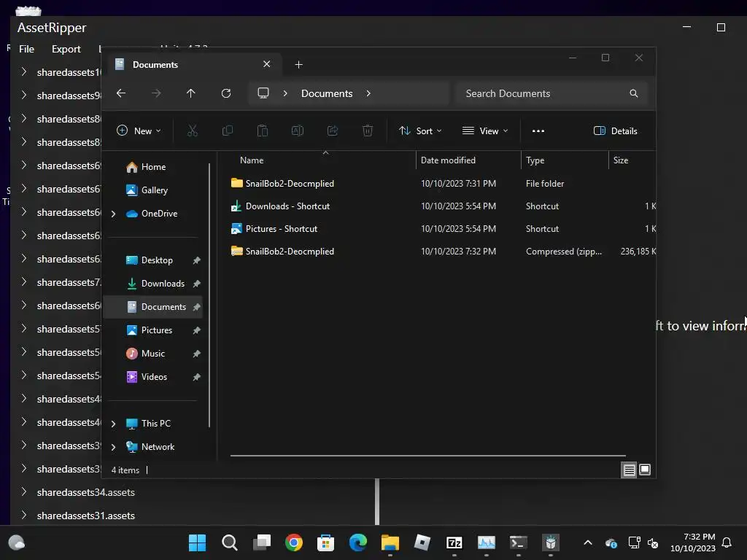This screenshot has height=560, width=747.
Task: Click Documents in the address breadcrumb
Action: click(327, 93)
